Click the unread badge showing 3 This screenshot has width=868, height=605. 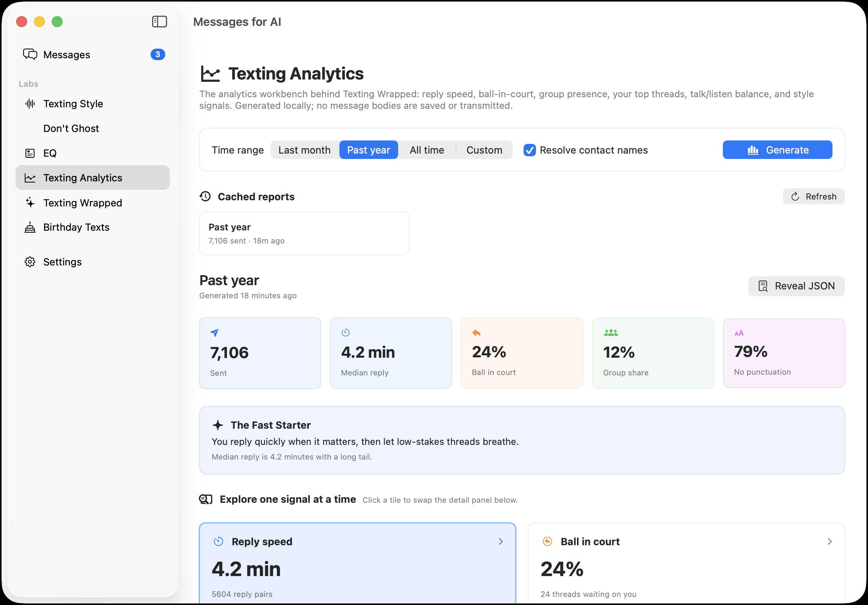[x=158, y=54]
